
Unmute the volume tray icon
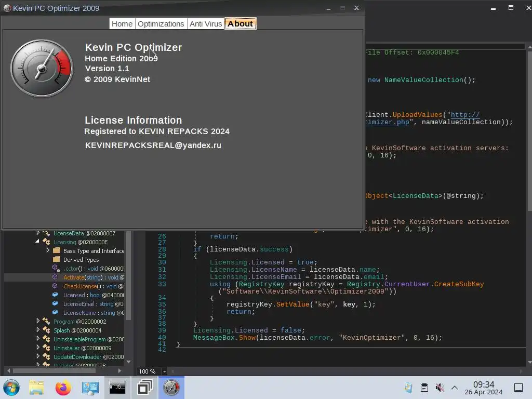440,388
